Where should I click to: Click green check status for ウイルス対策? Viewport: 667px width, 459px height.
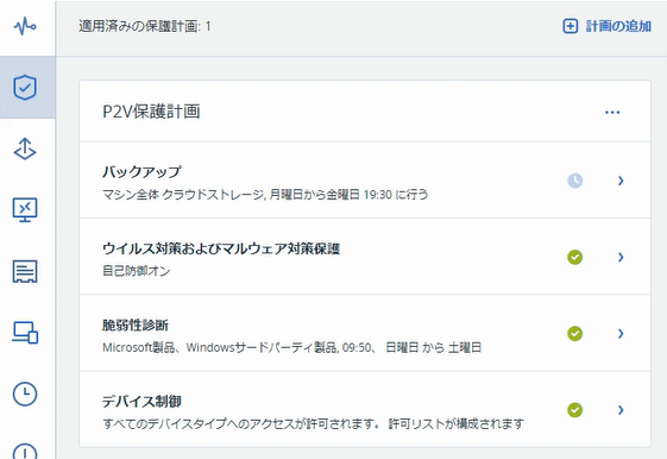pos(575,257)
